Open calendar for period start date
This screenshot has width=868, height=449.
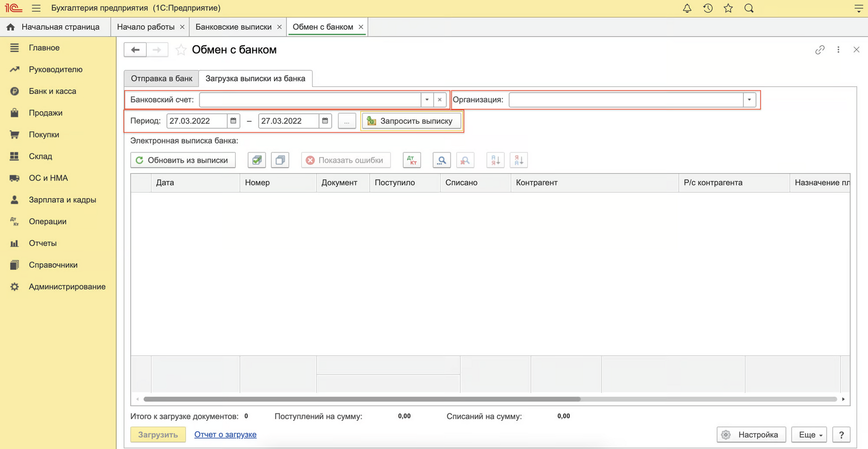(233, 121)
